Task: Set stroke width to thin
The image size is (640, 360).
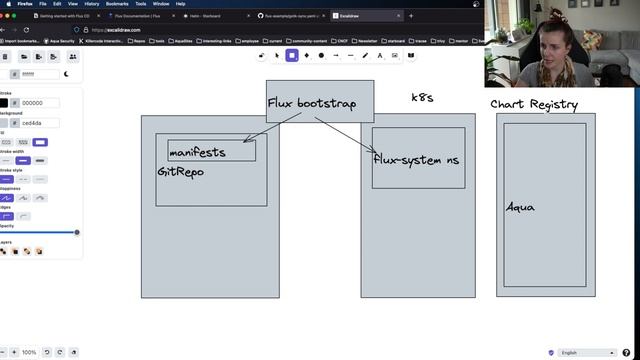Action: pos(6,161)
